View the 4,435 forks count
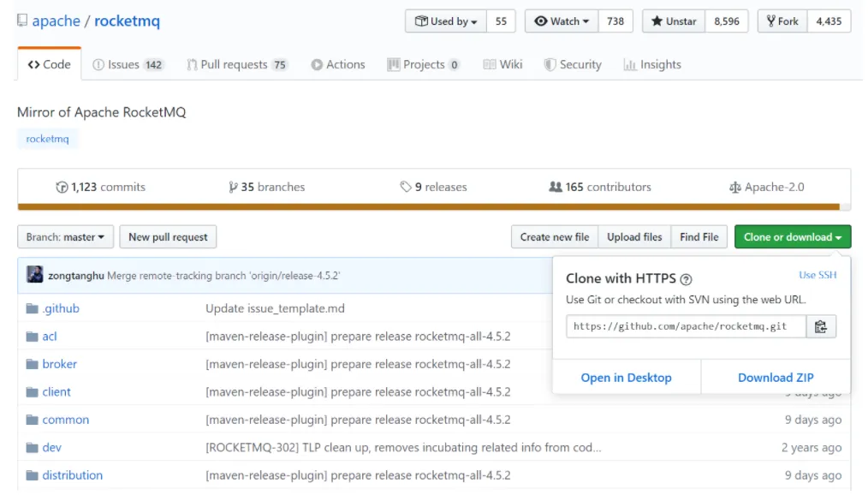This screenshot has height=495, width=868. [829, 21]
